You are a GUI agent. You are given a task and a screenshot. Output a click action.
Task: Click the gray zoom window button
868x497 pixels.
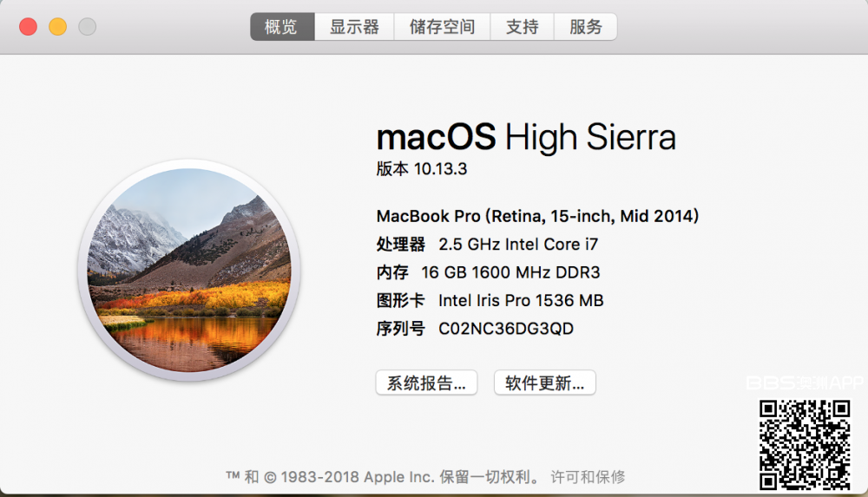[x=87, y=27]
